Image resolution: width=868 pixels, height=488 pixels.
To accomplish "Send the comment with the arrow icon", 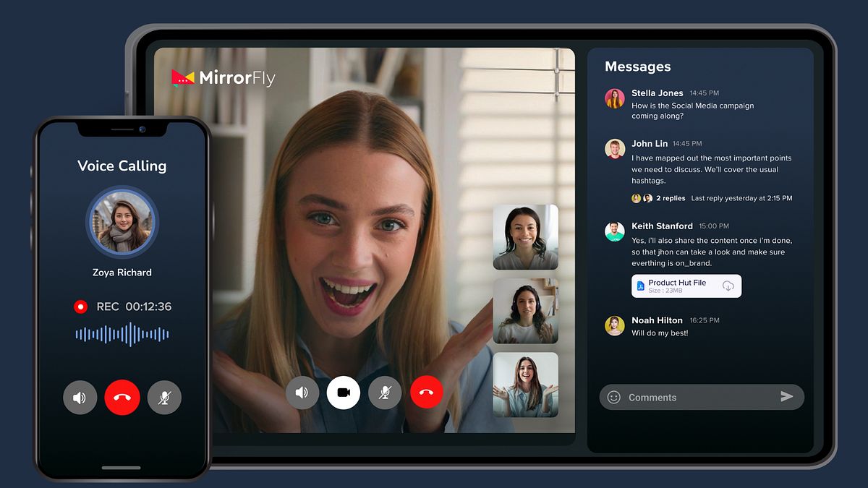I will tap(787, 396).
